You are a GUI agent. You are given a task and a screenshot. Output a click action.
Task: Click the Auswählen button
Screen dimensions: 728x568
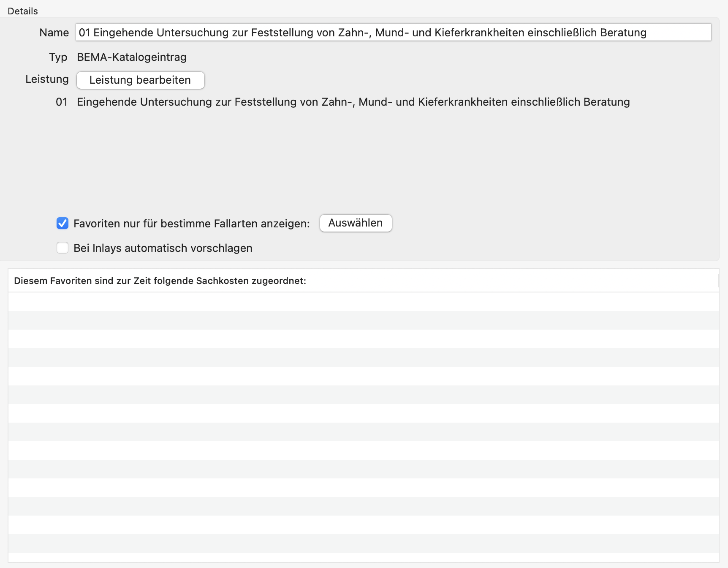(x=356, y=223)
